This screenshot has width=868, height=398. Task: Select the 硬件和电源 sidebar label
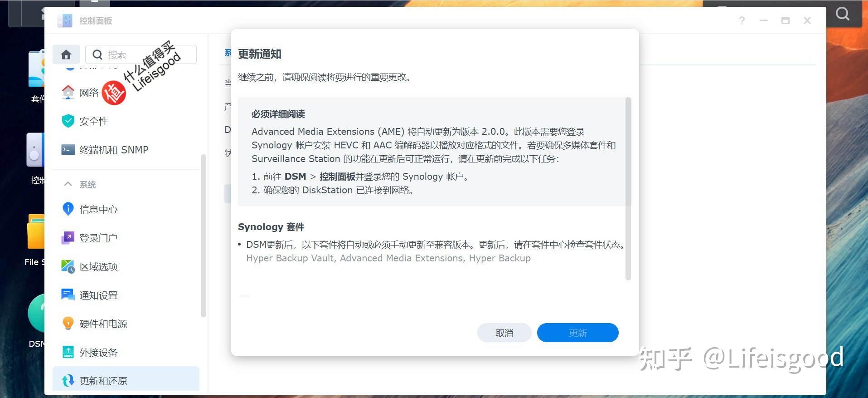(x=103, y=324)
